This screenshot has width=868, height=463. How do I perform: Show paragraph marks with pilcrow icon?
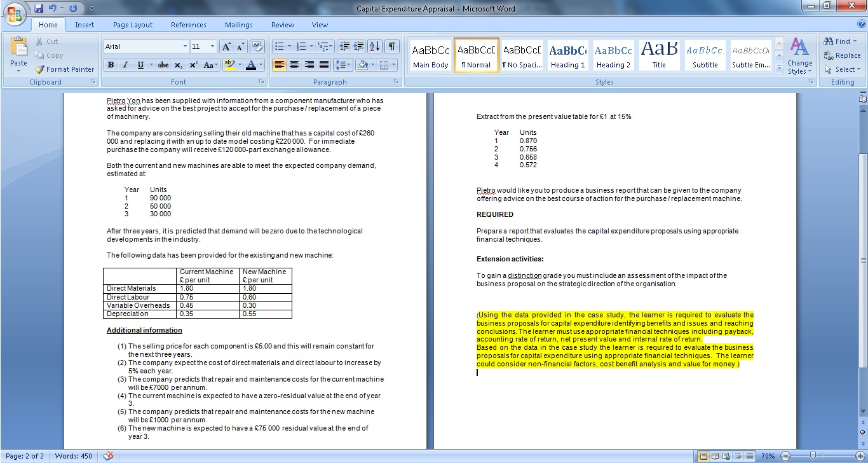click(x=391, y=46)
